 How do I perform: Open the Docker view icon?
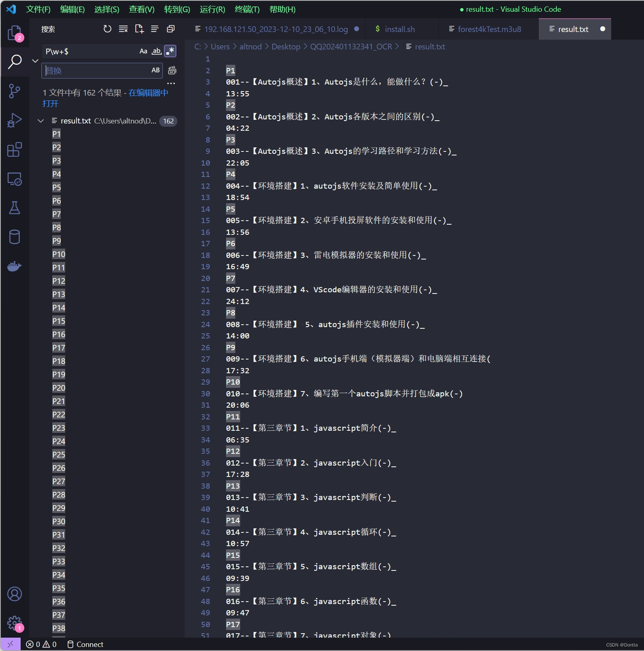(15, 266)
